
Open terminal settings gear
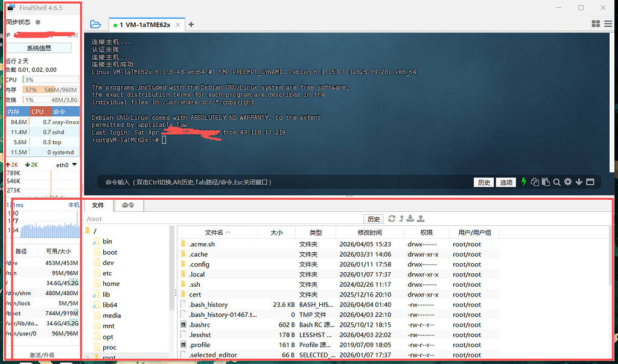tap(567, 182)
